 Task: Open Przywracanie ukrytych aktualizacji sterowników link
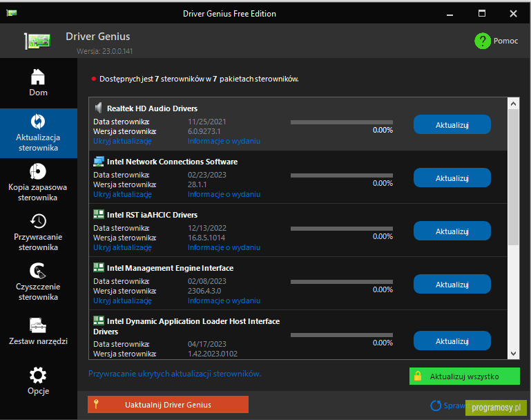175,374
